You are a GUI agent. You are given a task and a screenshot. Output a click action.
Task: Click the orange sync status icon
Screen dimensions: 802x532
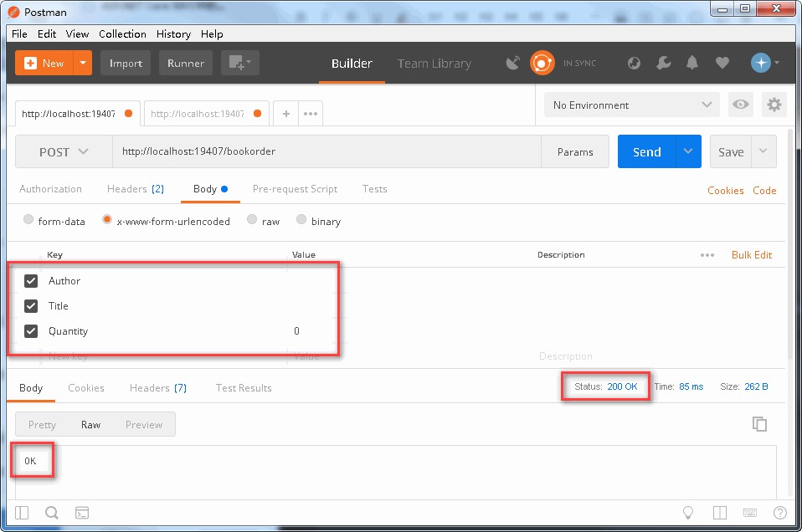542,63
